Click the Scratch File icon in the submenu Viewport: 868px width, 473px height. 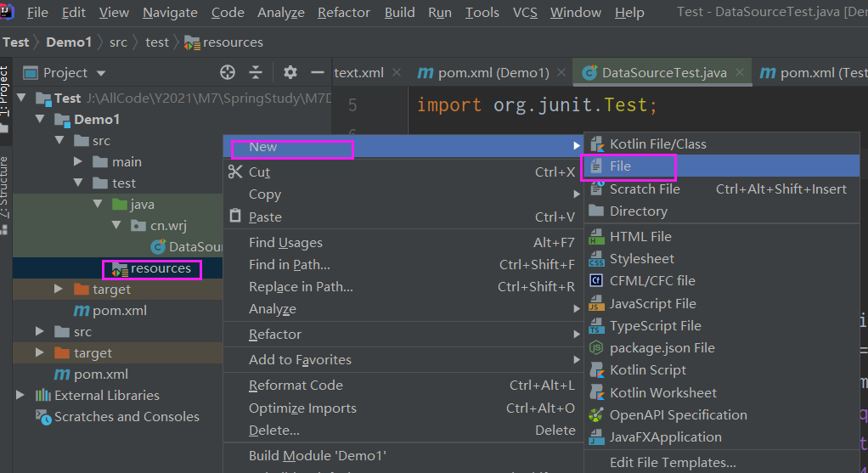(597, 189)
